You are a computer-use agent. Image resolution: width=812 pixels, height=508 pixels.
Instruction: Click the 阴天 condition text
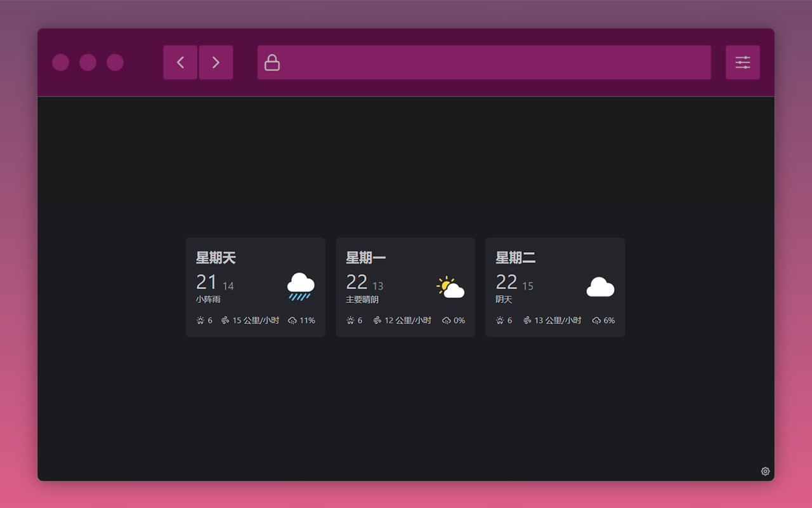(x=504, y=300)
